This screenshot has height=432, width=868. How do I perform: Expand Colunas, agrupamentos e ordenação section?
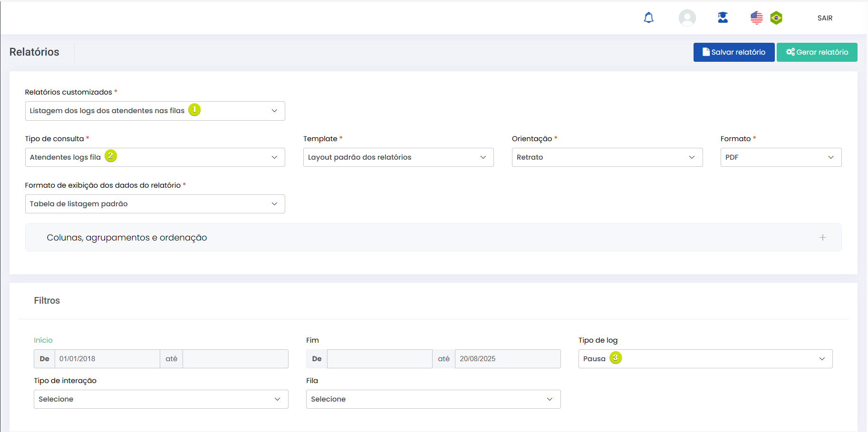[x=127, y=238]
